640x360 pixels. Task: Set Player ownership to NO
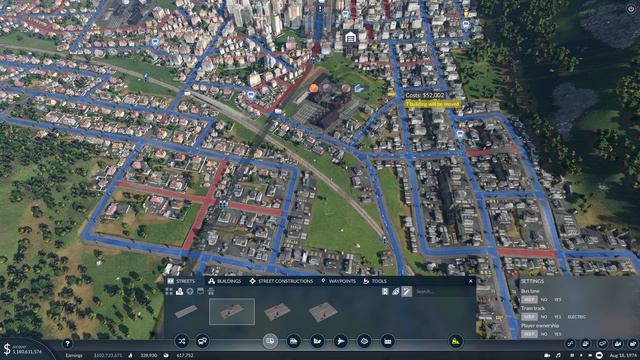click(544, 334)
